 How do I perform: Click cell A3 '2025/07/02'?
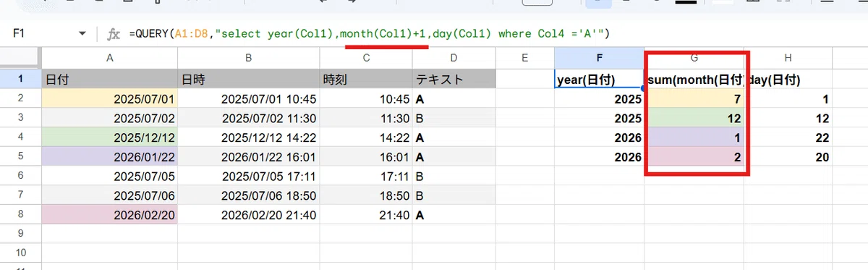pos(110,118)
